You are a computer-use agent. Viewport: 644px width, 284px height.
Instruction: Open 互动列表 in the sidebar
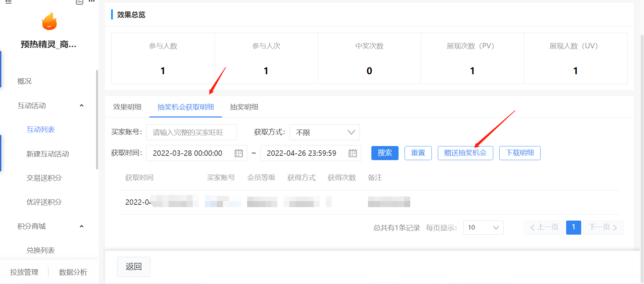[x=41, y=130]
